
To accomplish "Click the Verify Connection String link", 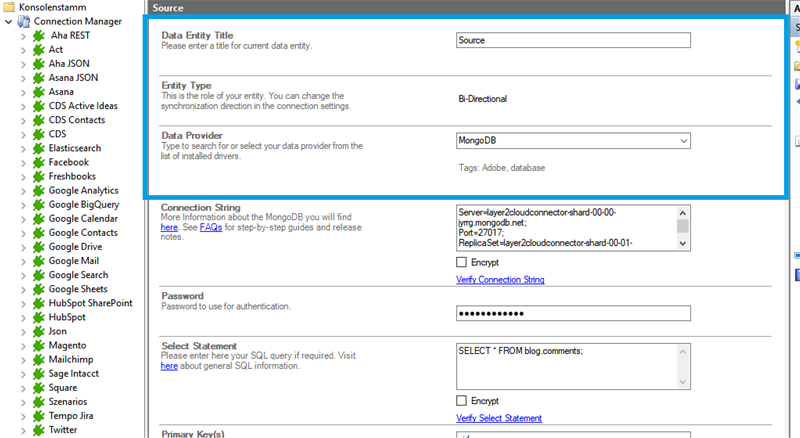I will (x=500, y=280).
